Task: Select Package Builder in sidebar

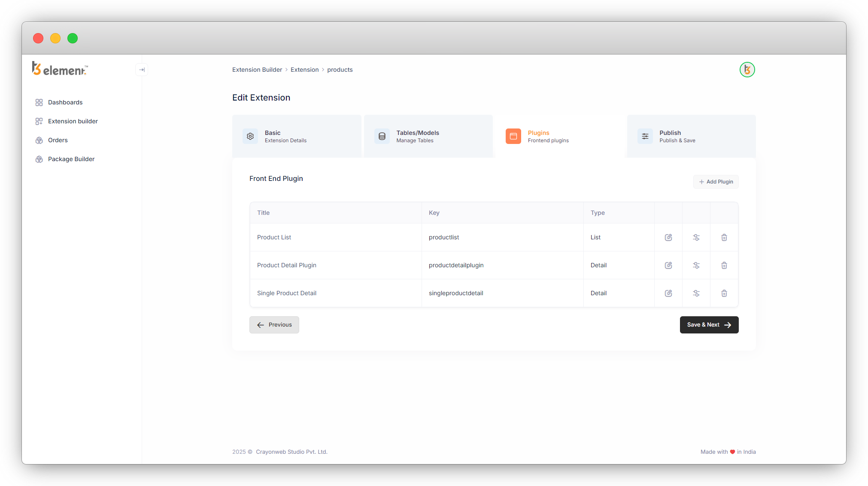Action: tap(71, 159)
